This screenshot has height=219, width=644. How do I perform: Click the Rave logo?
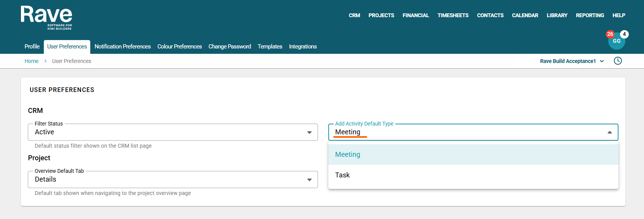pos(46,18)
